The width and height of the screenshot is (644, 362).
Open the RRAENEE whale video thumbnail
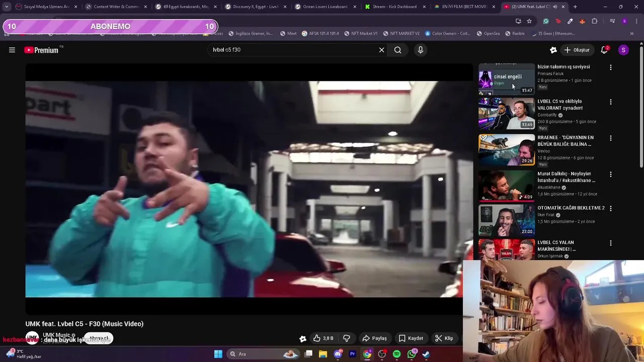507,150
